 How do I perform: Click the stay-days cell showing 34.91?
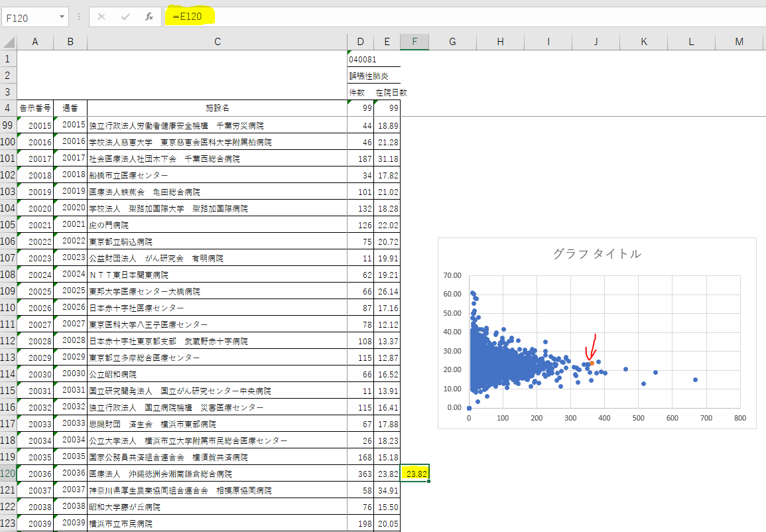(387, 490)
